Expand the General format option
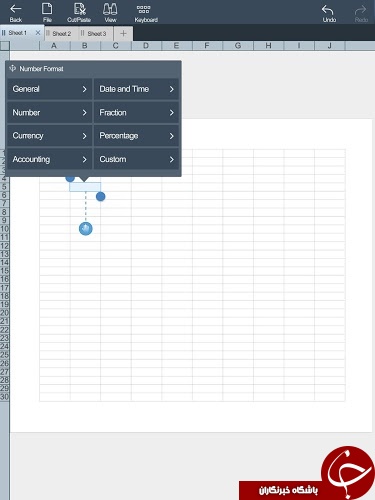Viewport: 375px width, 500px height. pos(49,89)
